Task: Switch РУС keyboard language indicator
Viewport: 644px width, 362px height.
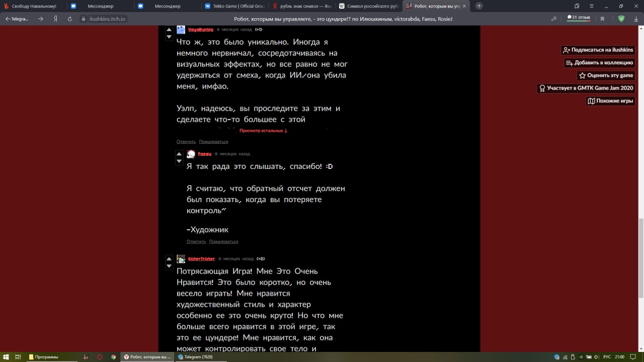Action: tap(607, 357)
